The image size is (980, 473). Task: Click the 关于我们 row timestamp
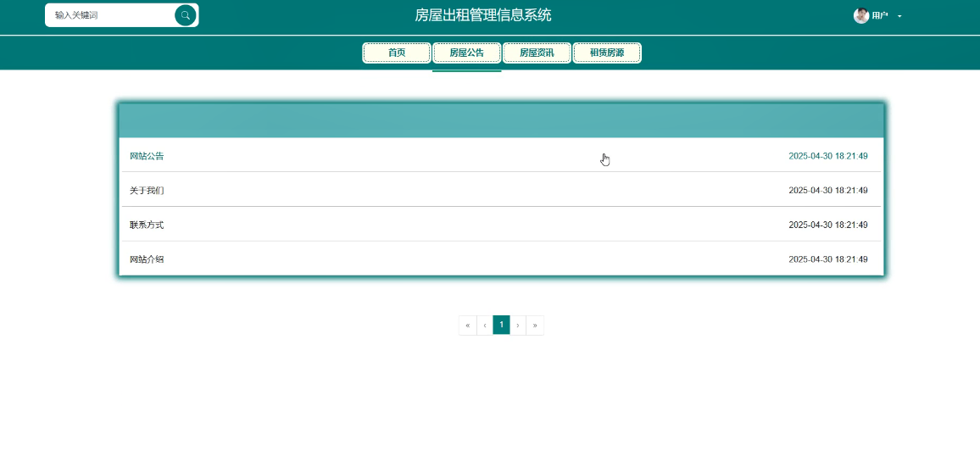click(828, 191)
